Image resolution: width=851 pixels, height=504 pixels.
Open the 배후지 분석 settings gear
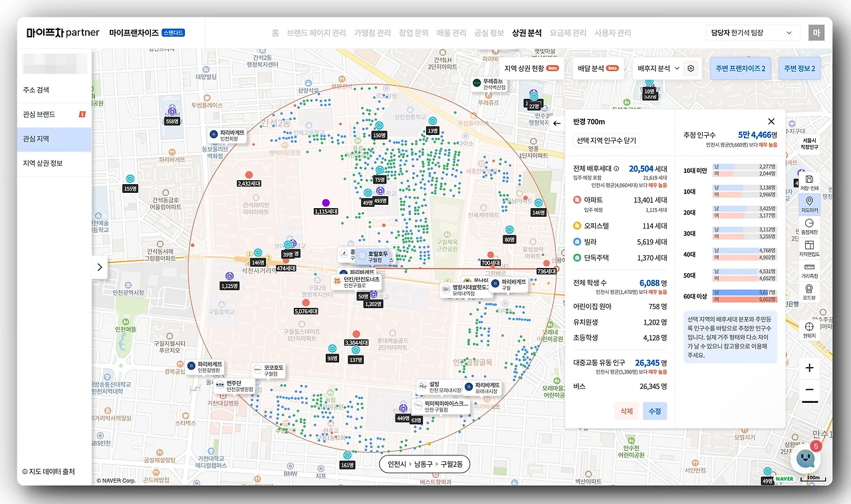click(691, 68)
